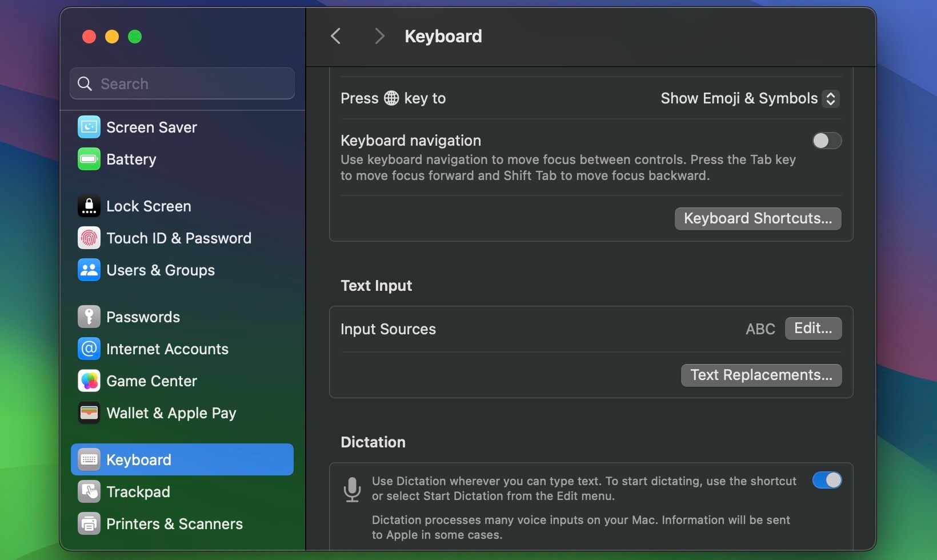Screen dimensions: 937x560
Task: Open Battery settings via its icon
Action: [x=89, y=159]
